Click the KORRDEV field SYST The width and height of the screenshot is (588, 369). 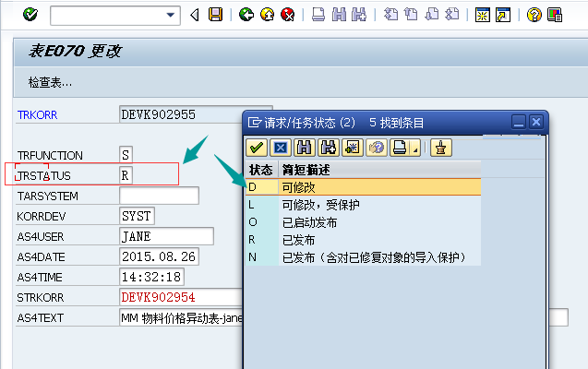point(137,216)
